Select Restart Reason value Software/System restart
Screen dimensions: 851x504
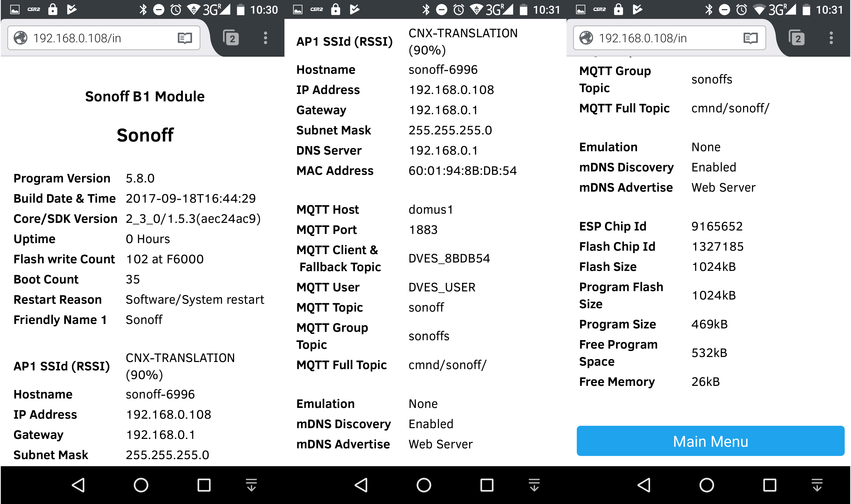[195, 300]
